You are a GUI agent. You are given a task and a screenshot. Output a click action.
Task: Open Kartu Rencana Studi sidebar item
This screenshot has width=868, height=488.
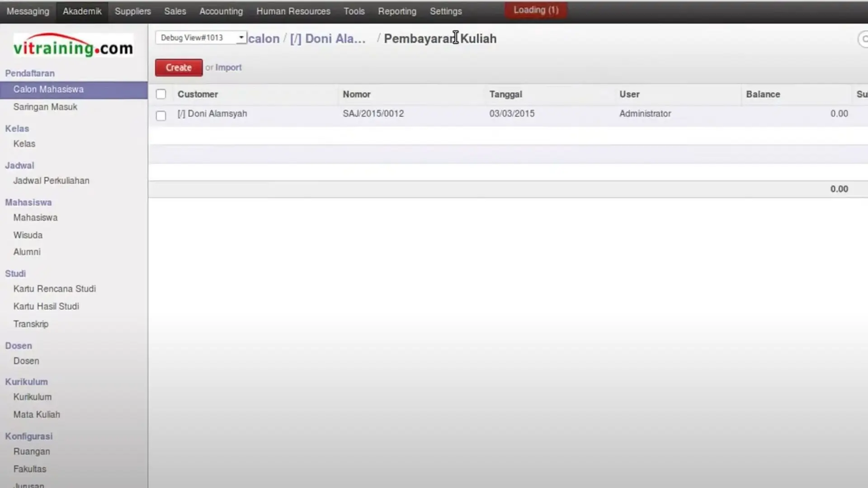click(54, 289)
